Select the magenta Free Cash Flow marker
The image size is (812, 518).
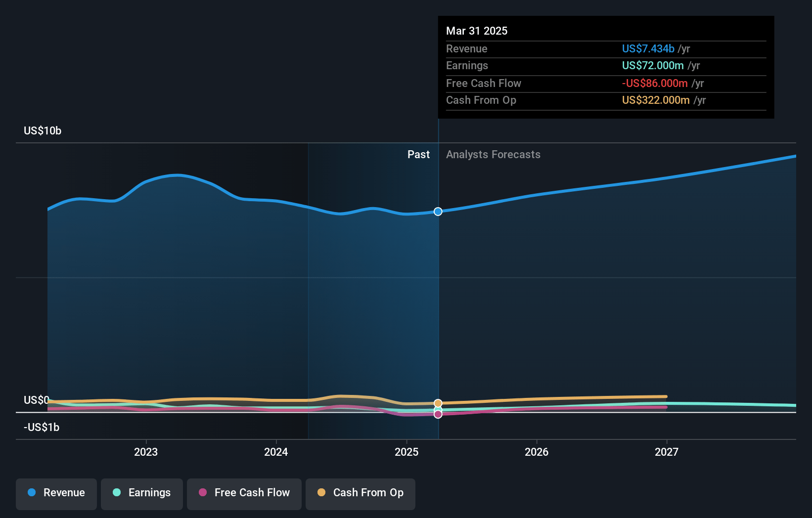[438, 414]
